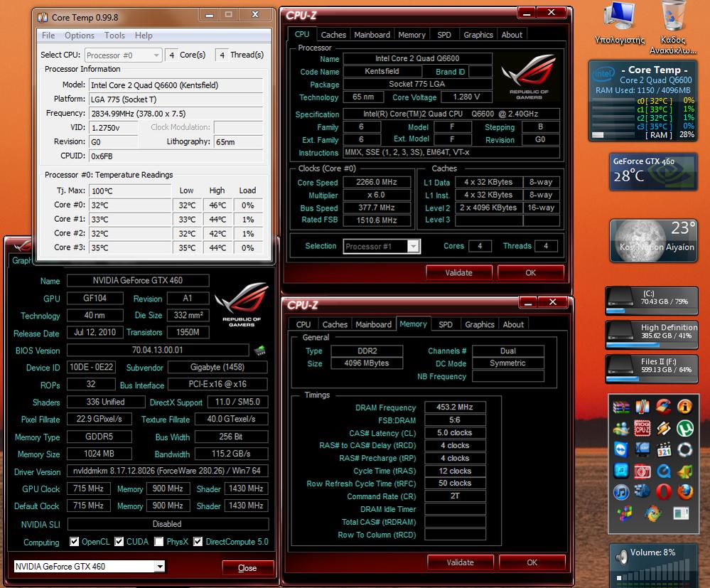Viewport: 710px width, 588px height.
Task: Launch Firefox from the launcher gadget
Action: pyautogui.click(x=684, y=492)
